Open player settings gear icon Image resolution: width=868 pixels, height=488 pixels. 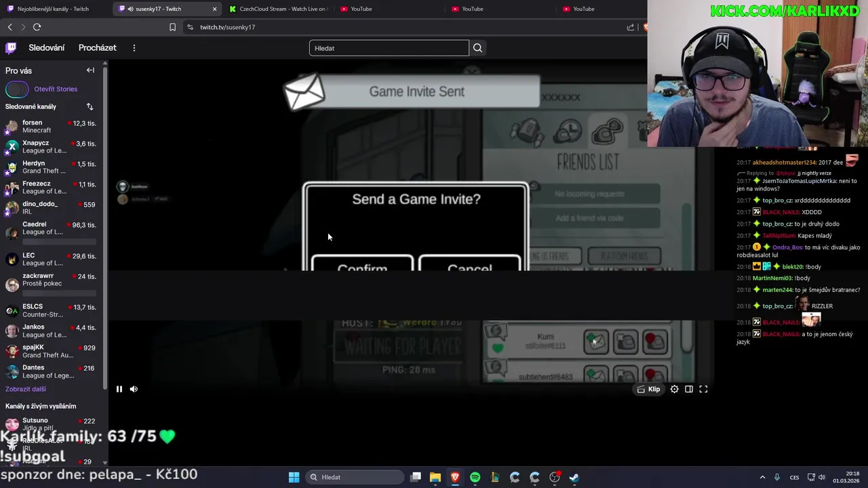(674, 389)
